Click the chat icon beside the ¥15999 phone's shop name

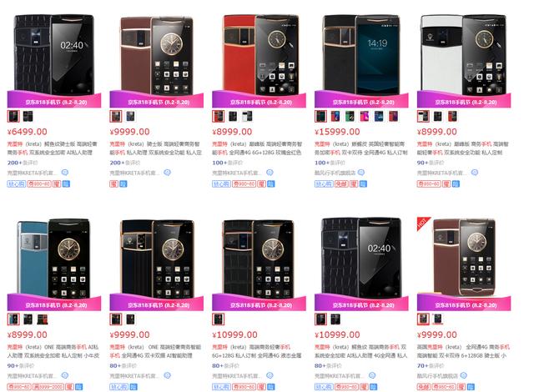click(x=361, y=173)
